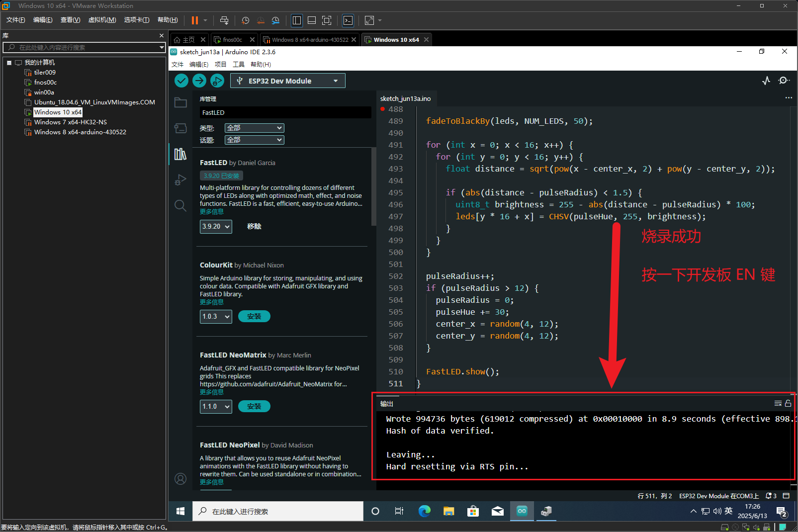The height and width of the screenshot is (532, 798).
Task: Toggle the VMware console view button
Action: click(348, 20)
